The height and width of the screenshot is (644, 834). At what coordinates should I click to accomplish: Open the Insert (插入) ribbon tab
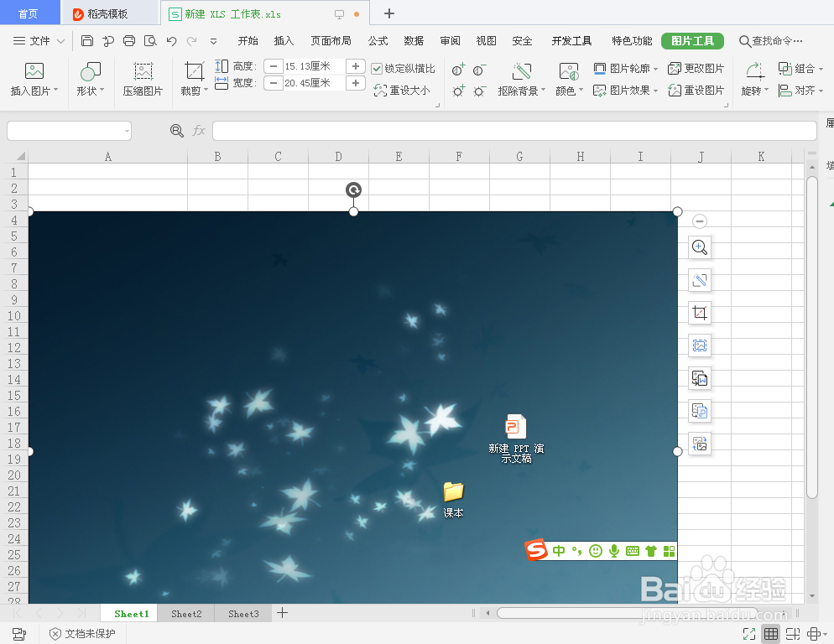click(x=284, y=41)
